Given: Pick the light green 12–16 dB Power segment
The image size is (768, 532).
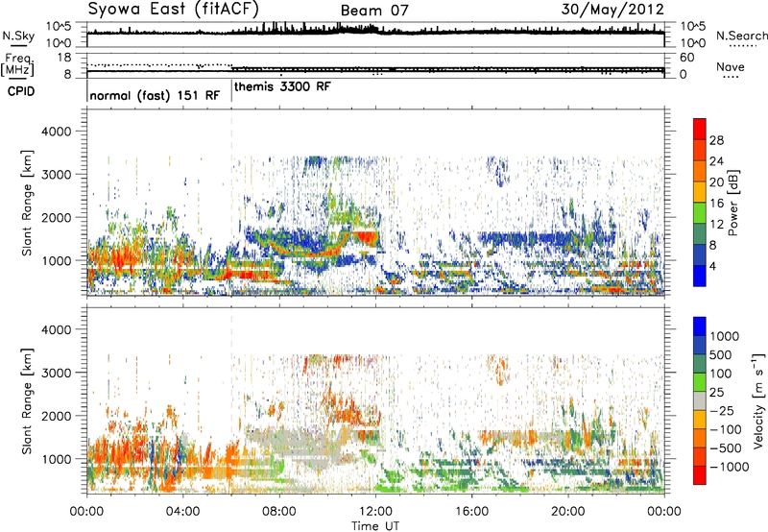Looking at the screenshot, I should pyautogui.click(x=700, y=213).
